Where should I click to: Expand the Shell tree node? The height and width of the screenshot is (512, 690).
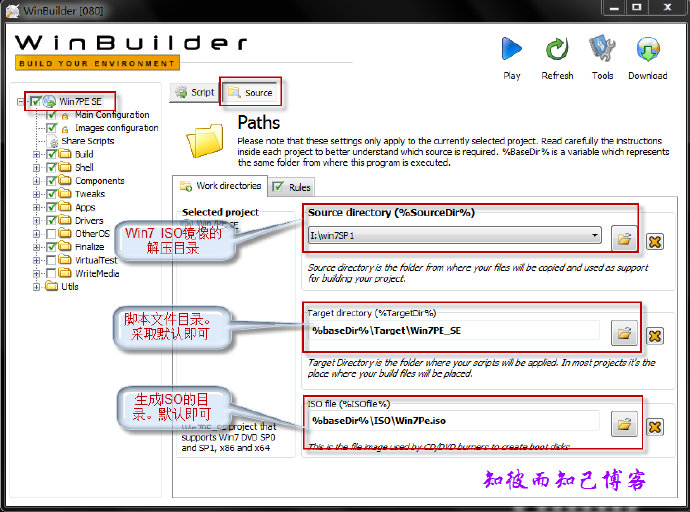pyautogui.click(x=37, y=168)
